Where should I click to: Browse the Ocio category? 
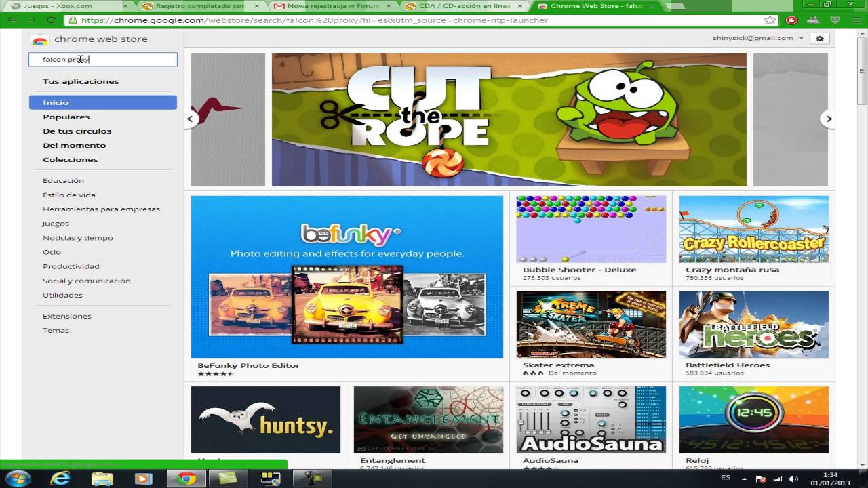point(52,251)
